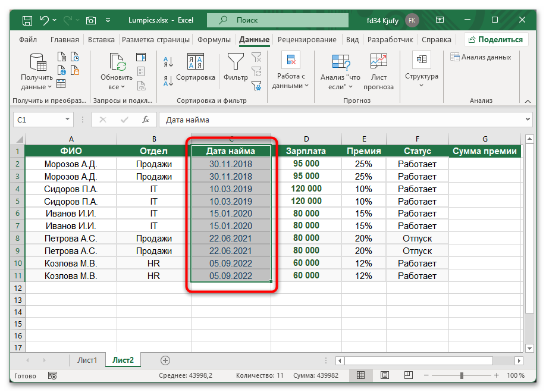Click the Save icon in title bar
Viewport: 546px width, 392px height.
pos(27,20)
